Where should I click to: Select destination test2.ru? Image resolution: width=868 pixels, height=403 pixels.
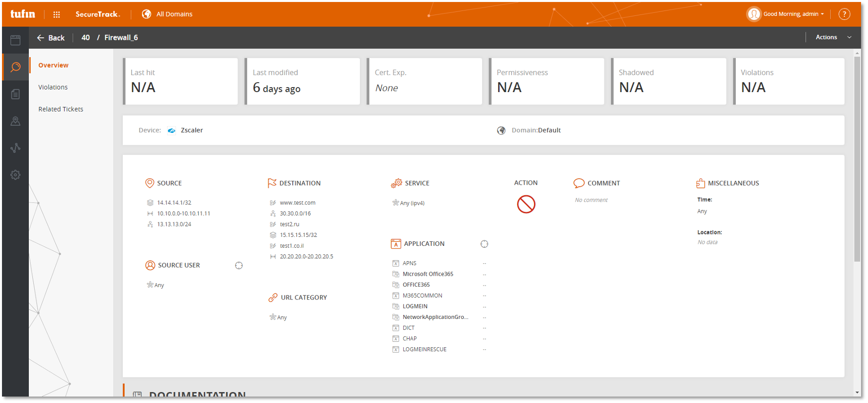coord(289,224)
